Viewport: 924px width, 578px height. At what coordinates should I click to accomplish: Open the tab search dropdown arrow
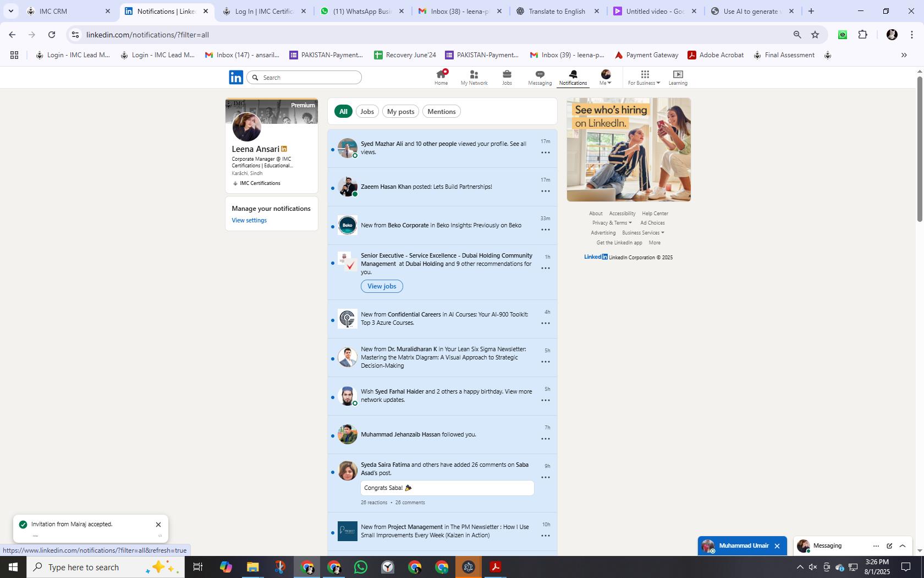(11, 11)
